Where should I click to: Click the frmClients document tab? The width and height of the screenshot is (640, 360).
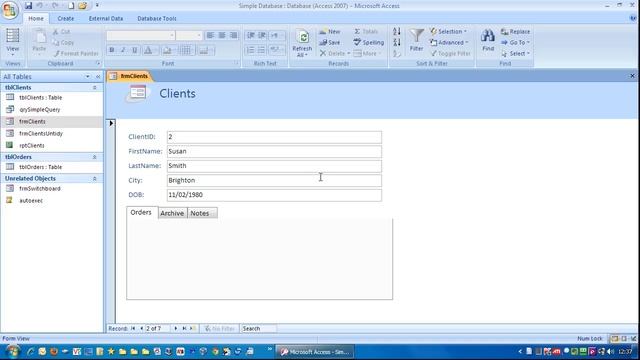click(130, 76)
